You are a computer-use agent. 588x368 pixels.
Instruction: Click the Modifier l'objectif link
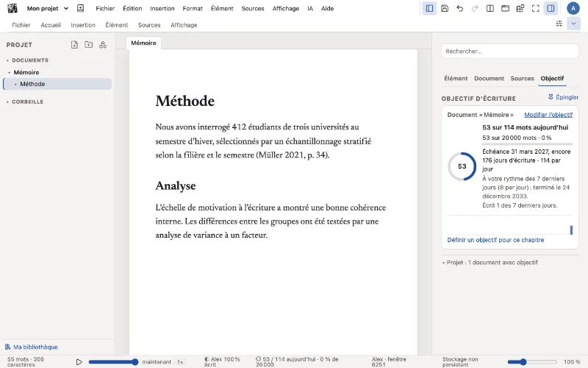point(548,115)
